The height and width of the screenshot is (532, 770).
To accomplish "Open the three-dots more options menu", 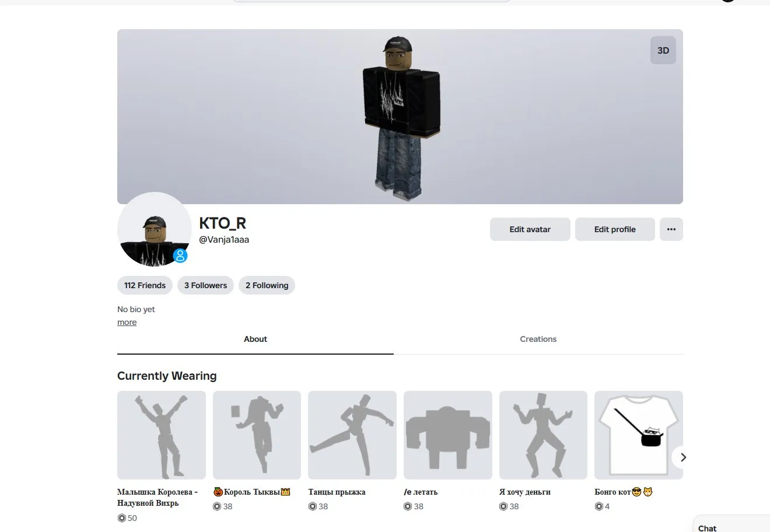I will pyautogui.click(x=671, y=229).
